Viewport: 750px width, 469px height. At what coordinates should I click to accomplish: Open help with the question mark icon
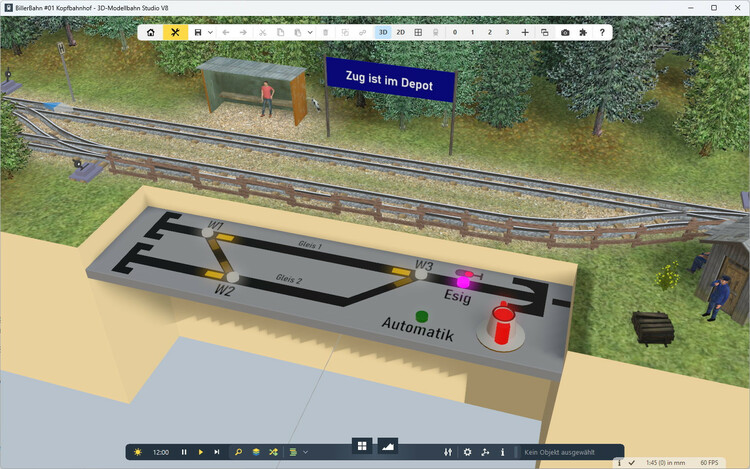pos(602,33)
